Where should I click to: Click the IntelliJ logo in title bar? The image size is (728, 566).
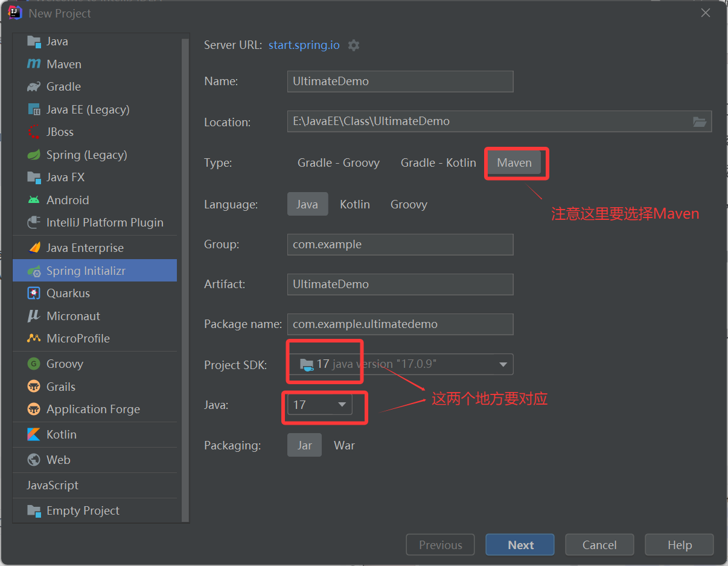click(x=15, y=13)
